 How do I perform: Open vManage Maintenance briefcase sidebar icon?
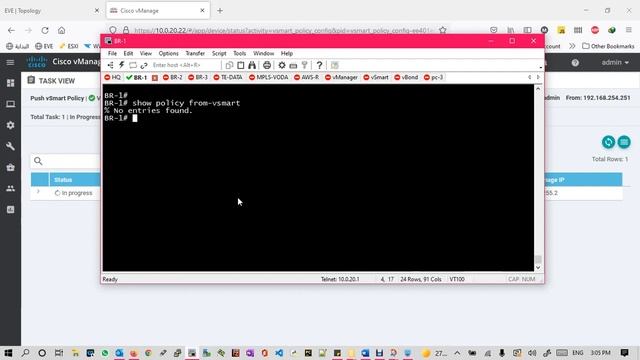tap(11, 167)
